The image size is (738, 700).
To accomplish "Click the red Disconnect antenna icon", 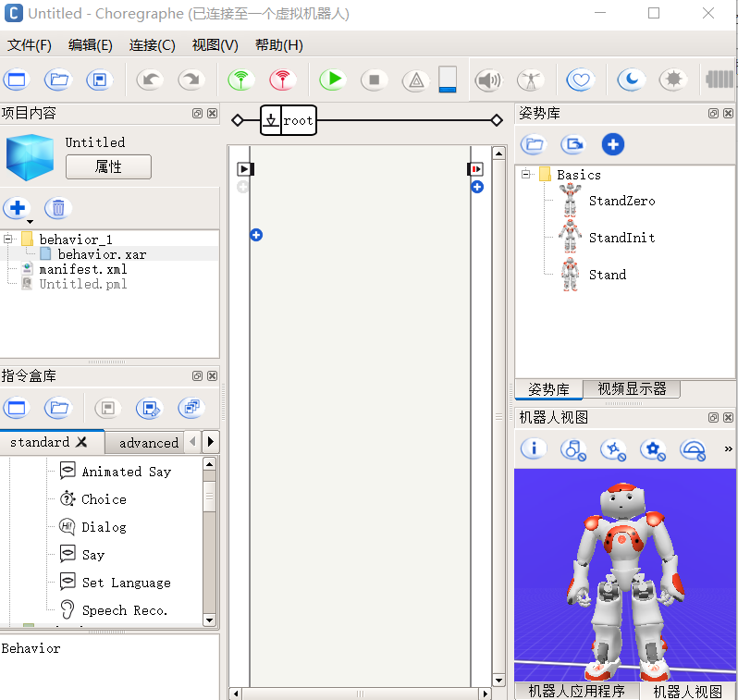I will click(282, 80).
